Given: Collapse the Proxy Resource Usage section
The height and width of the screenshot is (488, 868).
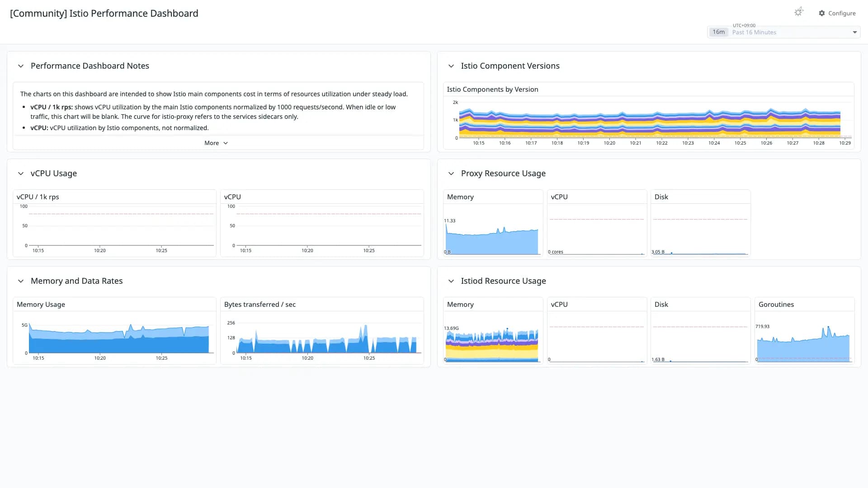Looking at the screenshot, I should (451, 174).
